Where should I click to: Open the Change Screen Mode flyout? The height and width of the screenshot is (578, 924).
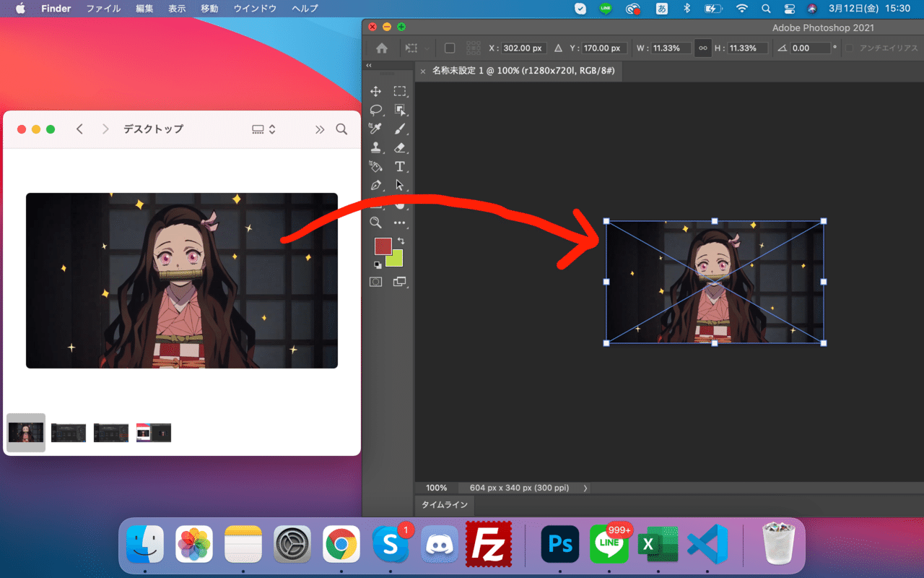(x=399, y=282)
